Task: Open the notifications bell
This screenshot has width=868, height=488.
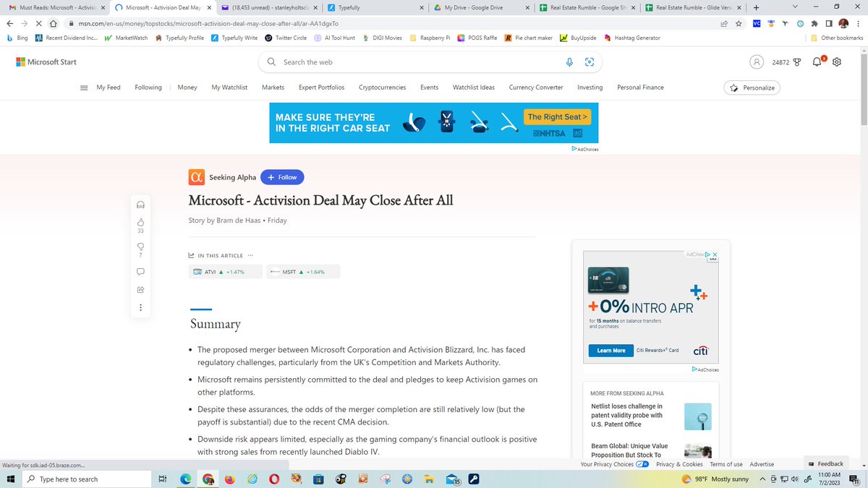Action: pos(817,62)
